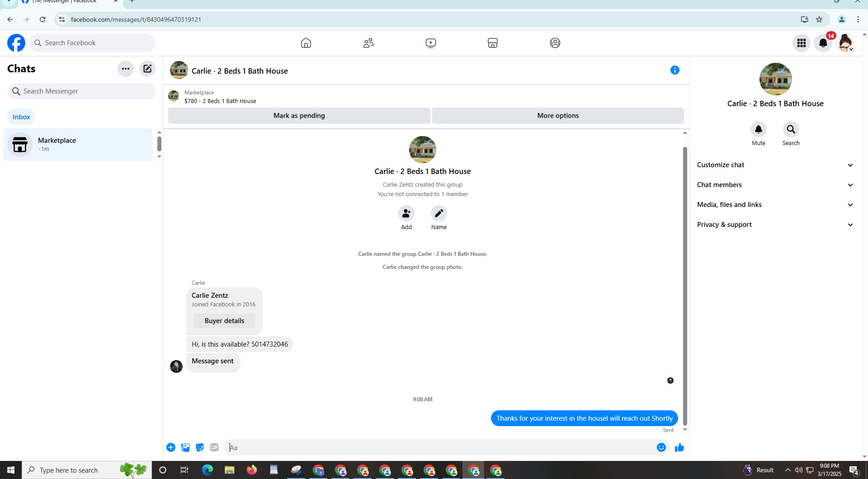Open the Chats options ellipsis button
Screen dimensions: 868x479
[126, 69]
